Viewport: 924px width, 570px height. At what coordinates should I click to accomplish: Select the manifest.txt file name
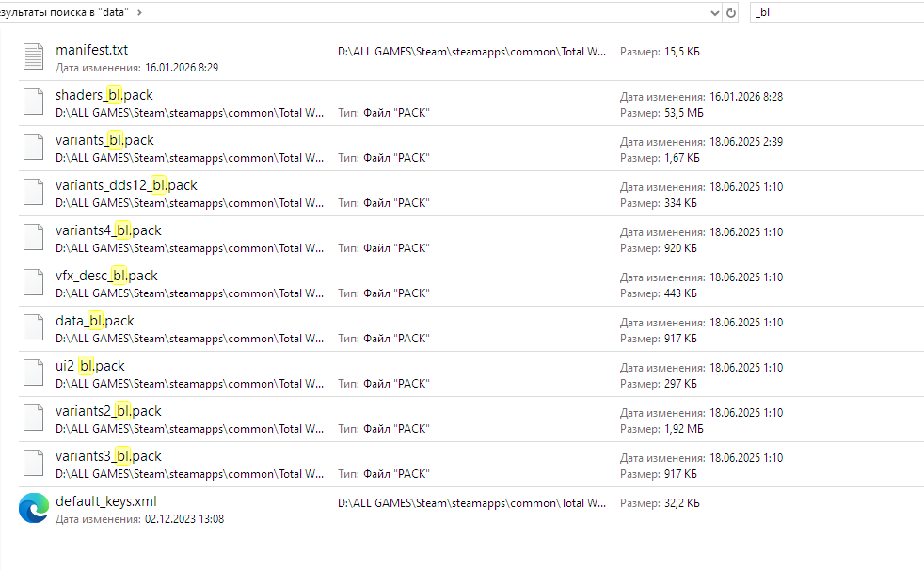[x=91, y=50]
